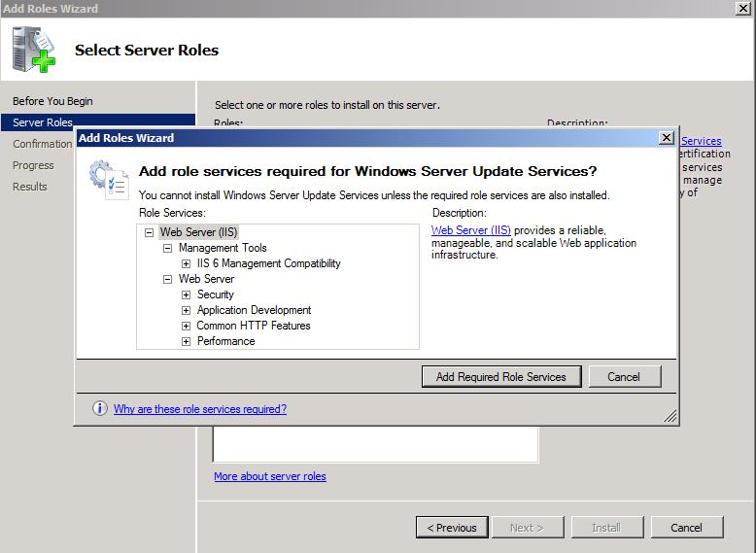
Task: Select the Performance tree item
Action: tap(225, 341)
